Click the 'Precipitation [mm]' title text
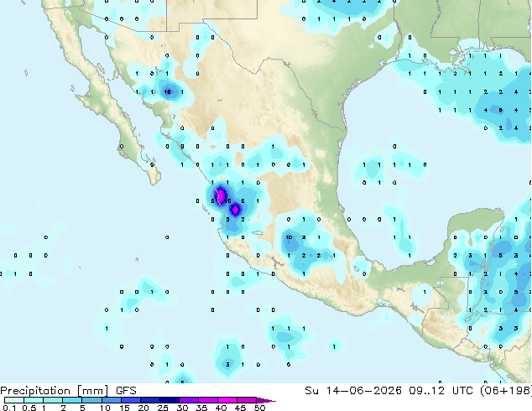Viewport: 532px width, 411px height. pyautogui.click(x=55, y=391)
